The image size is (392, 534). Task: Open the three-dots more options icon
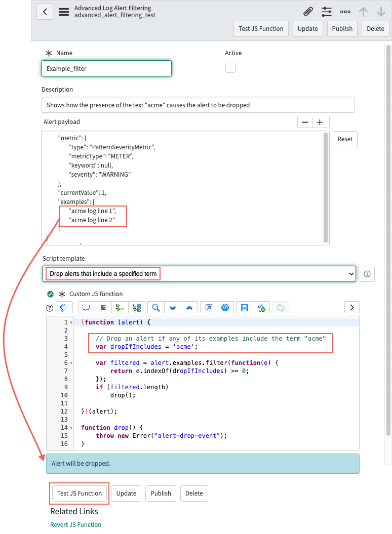pyautogui.click(x=345, y=12)
